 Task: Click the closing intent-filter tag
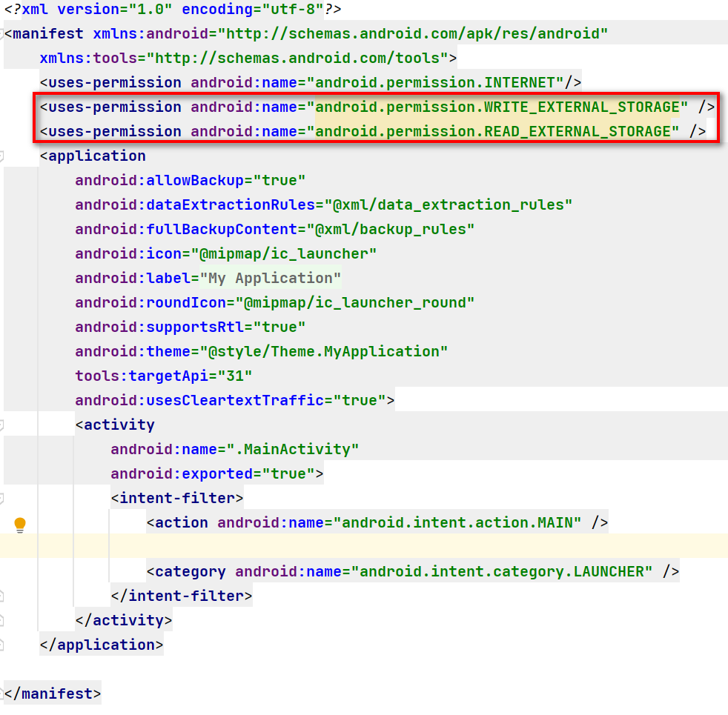(182, 596)
